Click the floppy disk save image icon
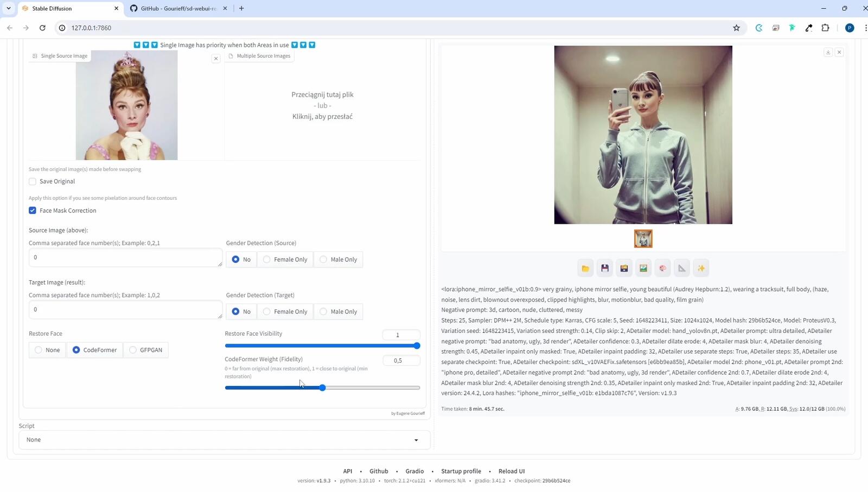 [605, 268]
